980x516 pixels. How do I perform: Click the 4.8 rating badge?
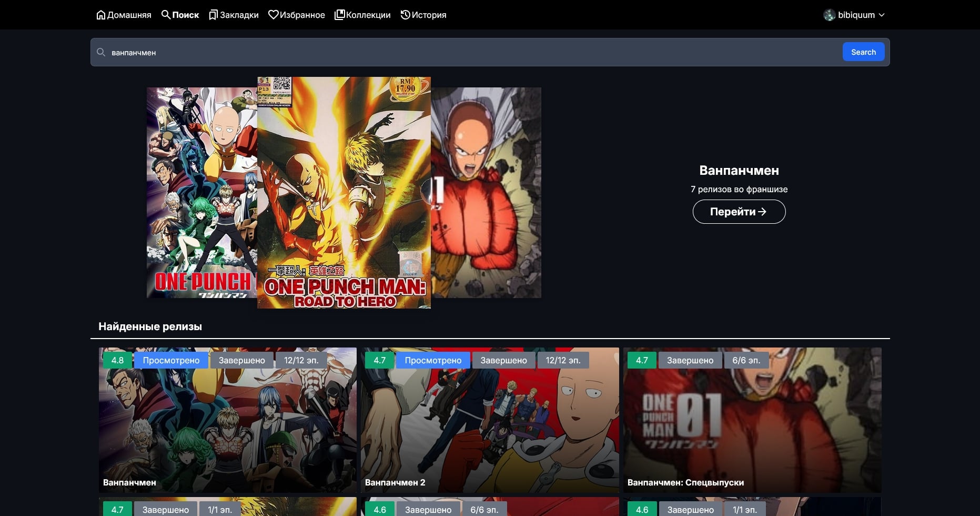click(117, 360)
